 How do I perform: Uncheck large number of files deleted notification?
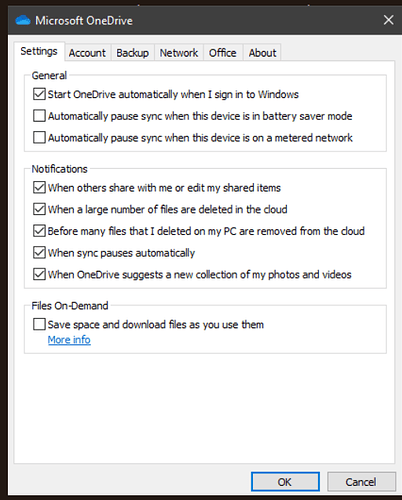point(39,209)
